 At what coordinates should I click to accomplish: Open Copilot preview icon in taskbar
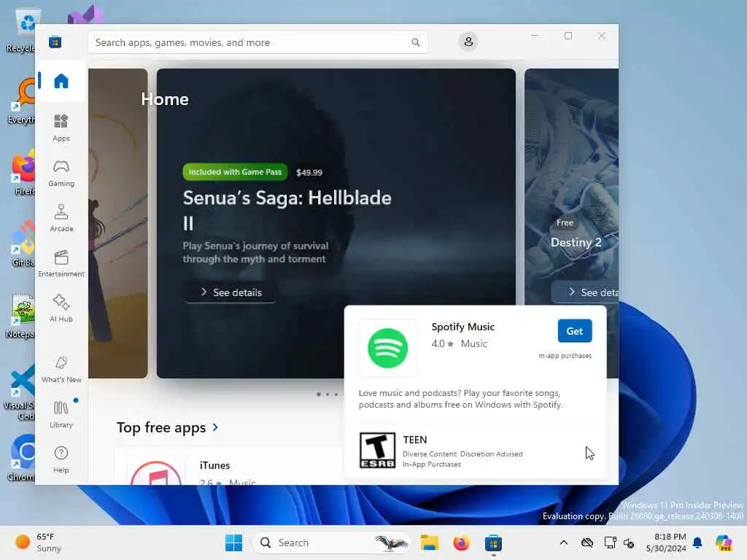coord(724,542)
